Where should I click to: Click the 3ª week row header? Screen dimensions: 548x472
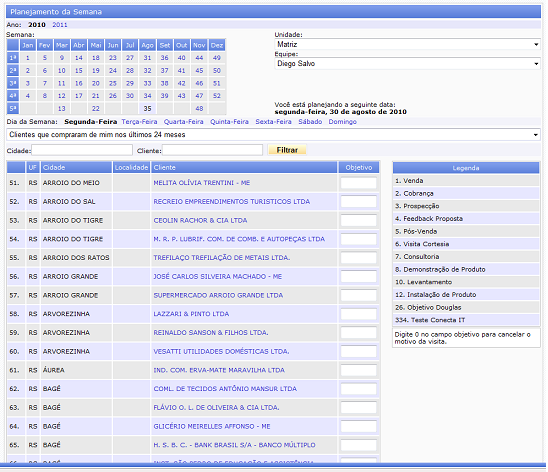pos(13,83)
